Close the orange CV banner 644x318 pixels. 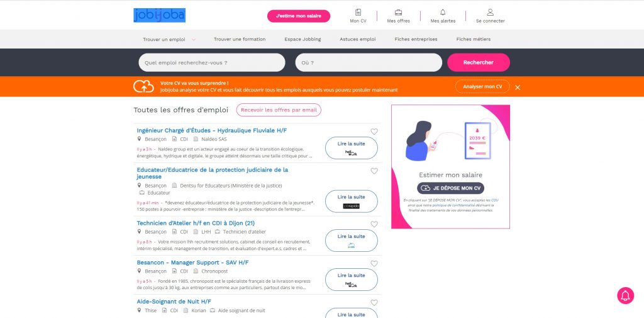[x=518, y=87]
